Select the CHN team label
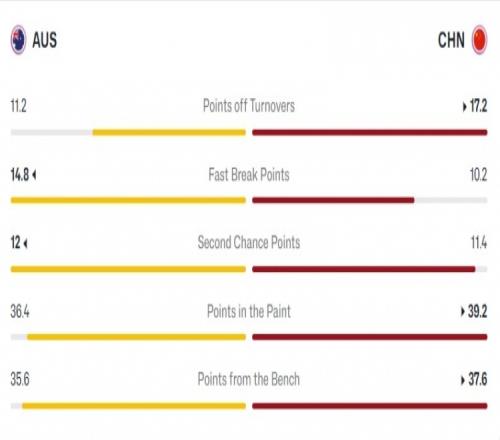 pyautogui.click(x=451, y=40)
